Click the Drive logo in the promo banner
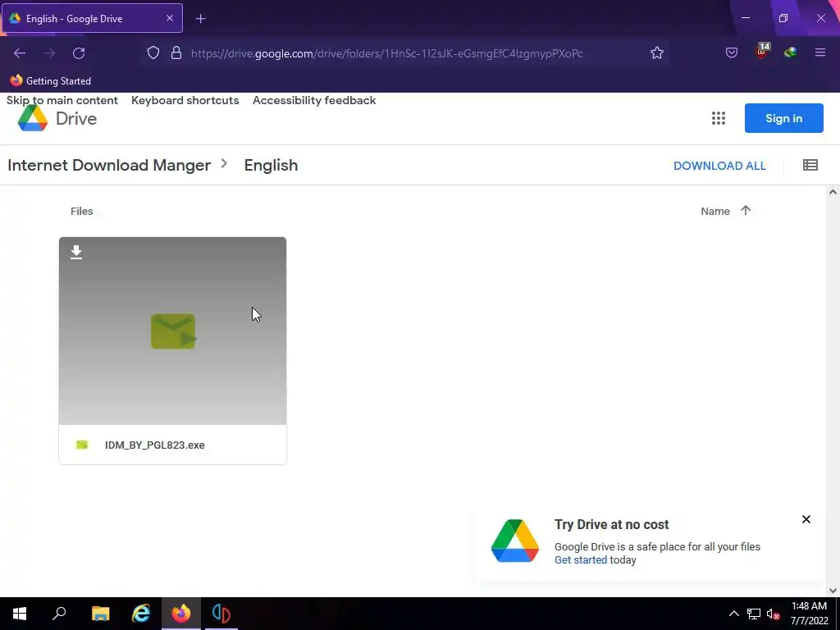840x630 pixels. click(515, 541)
